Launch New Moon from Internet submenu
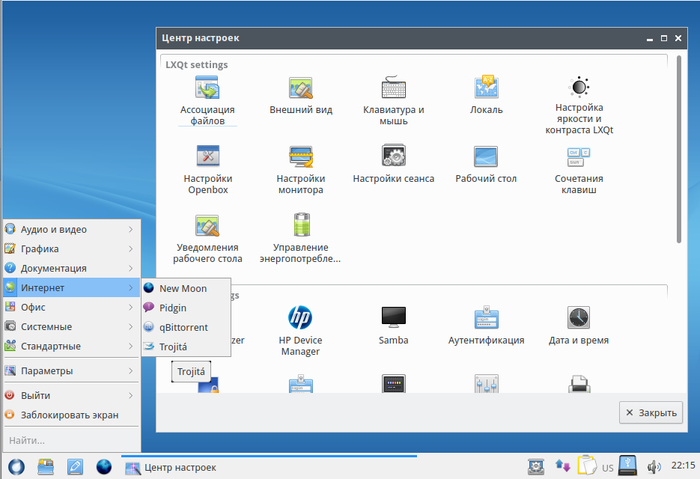Screen dimensions: 700x479 click(182, 288)
